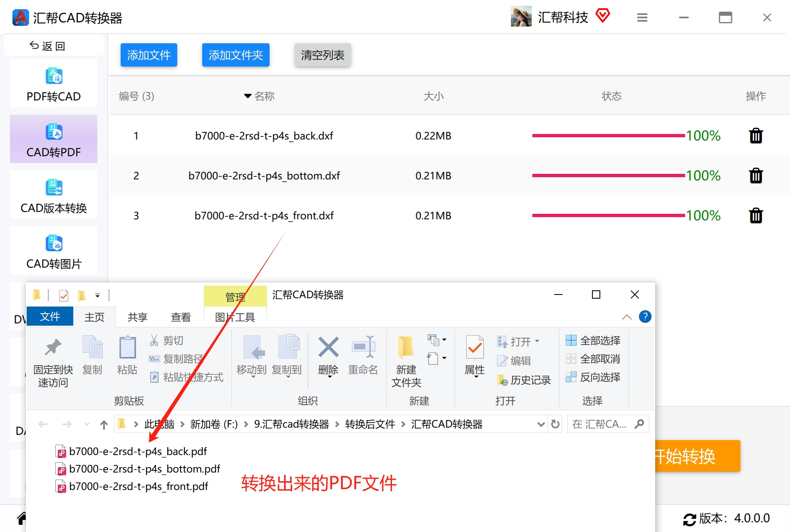The image size is (790, 532).
Task: Sort list by the 名称 column arrow
Action: 248,96
